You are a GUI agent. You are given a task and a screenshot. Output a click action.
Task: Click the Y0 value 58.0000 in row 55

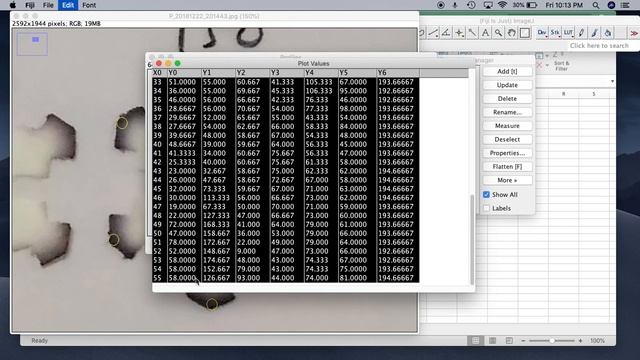[182, 278]
